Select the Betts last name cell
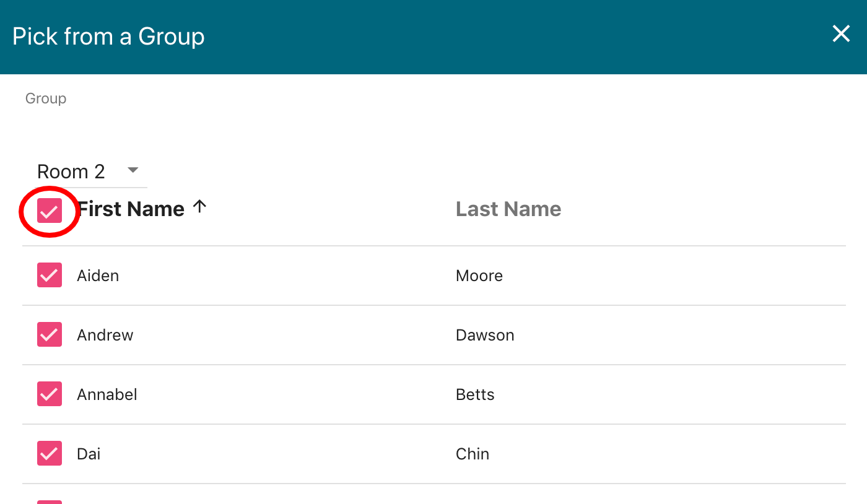The height and width of the screenshot is (504, 867). [475, 394]
